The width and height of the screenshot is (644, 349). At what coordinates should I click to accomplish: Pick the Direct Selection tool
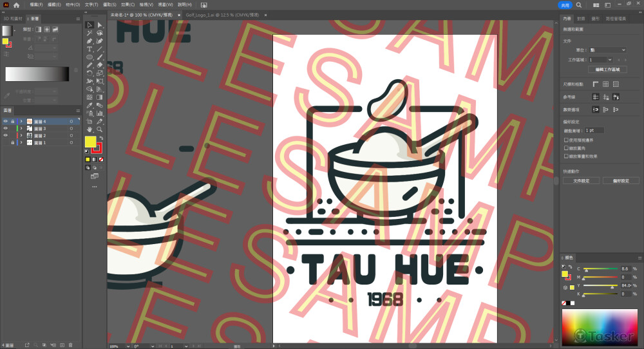(100, 25)
